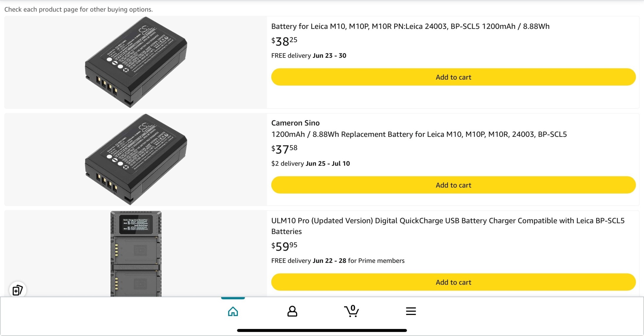Add the Cameron Sino battery to cart
Screen dimensions: 644x336
[453, 185]
